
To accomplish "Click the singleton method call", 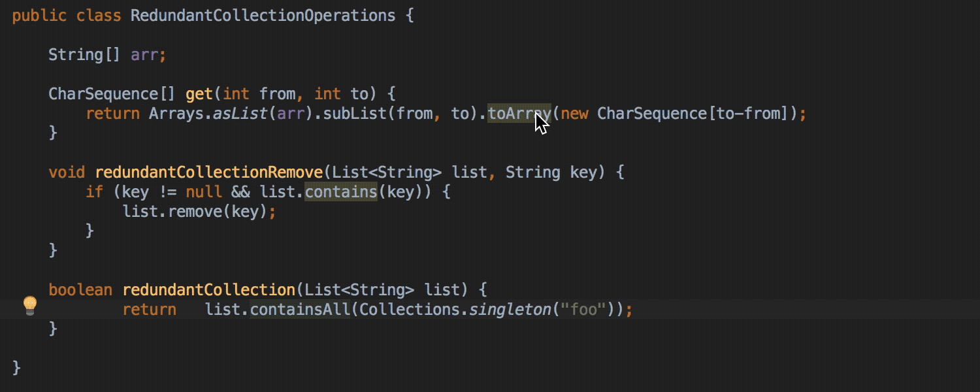I will tap(510, 310).
